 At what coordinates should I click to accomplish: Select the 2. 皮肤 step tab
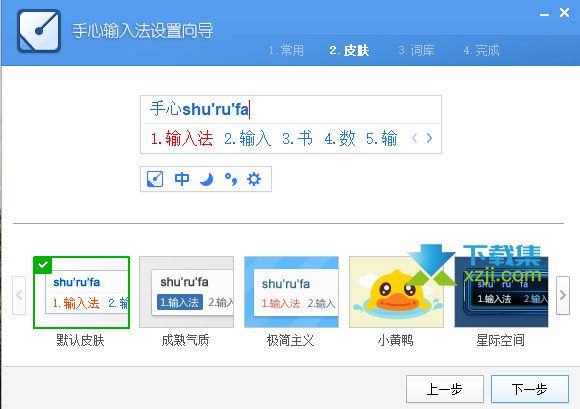pos(349,50)
